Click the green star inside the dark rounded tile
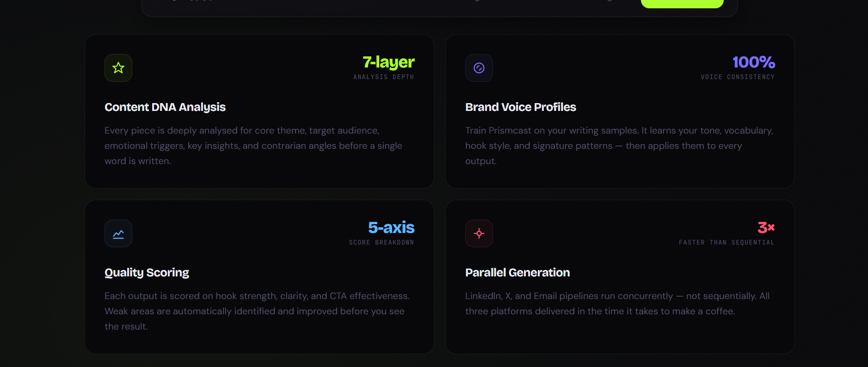The width and height of the screenshot is (868, 367). pyautogui.click(x=118, y=67)
